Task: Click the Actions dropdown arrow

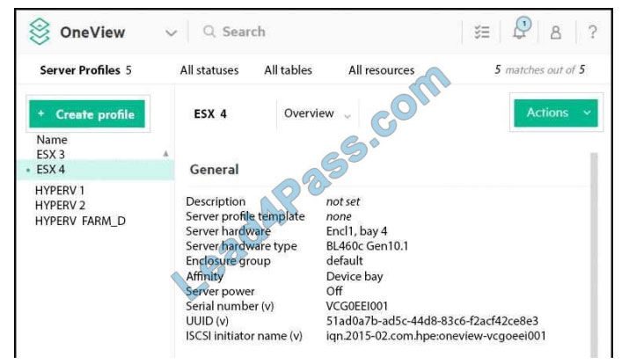Action: 587,113
